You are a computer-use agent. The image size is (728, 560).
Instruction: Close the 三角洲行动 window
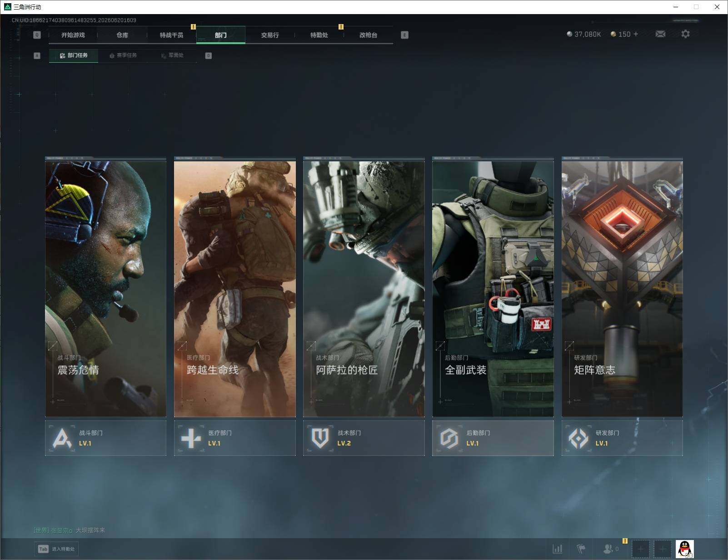pyautogui.click(x=717, y=7)
